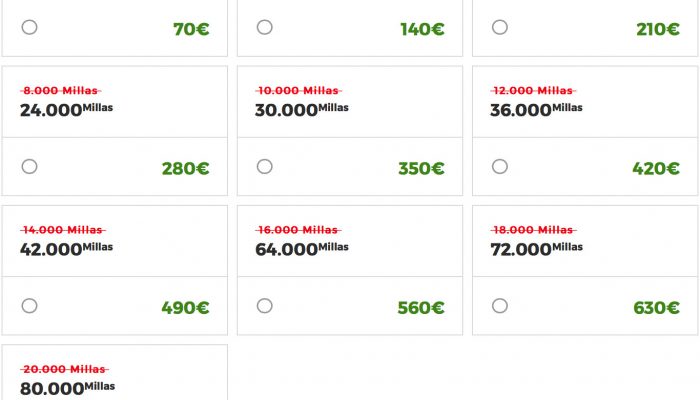Choose the 420€ radio button
The height and width of the screenshot is (400, 700).
pos(500,167)
